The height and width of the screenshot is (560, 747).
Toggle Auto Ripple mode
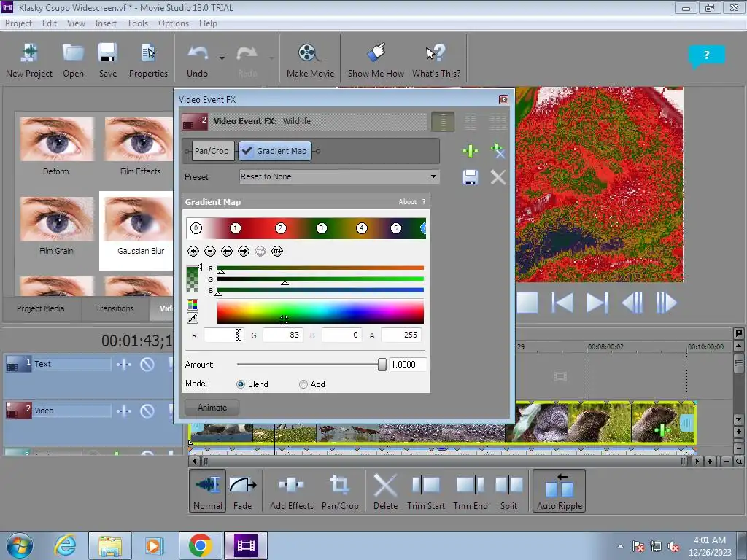560,491
